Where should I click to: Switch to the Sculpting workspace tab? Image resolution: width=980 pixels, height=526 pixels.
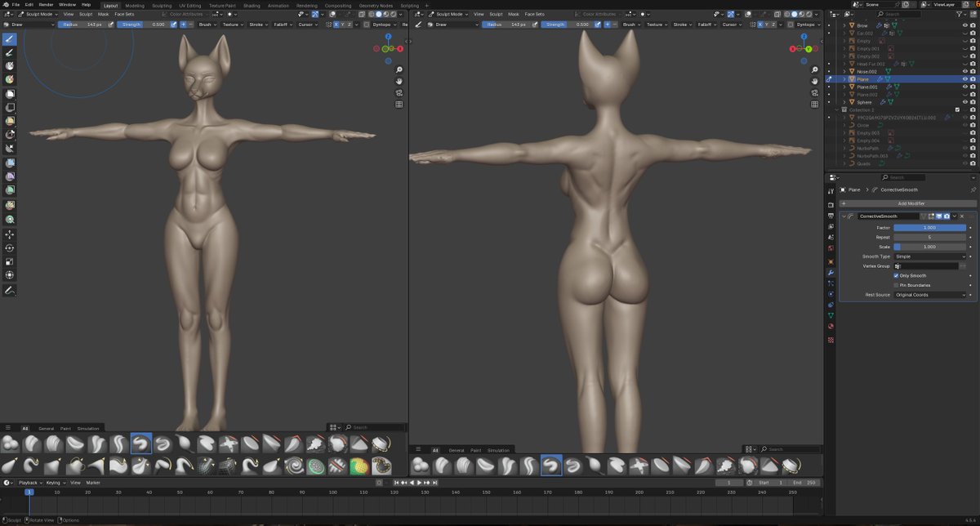coord(162,5)
